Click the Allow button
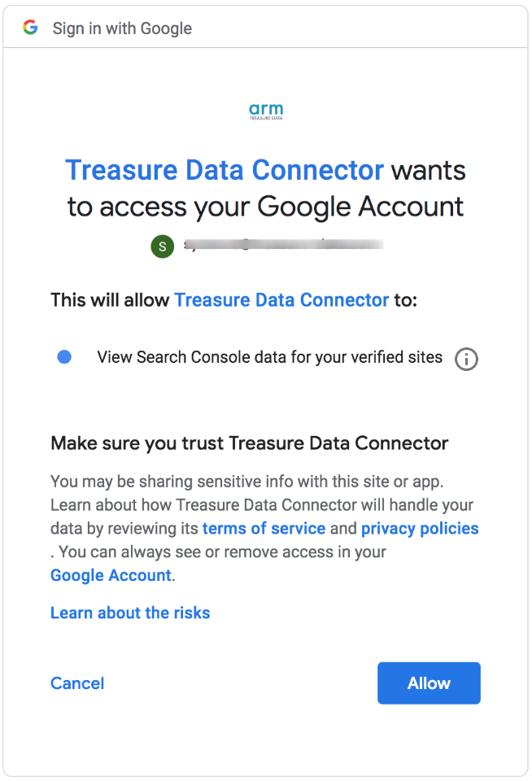The width and height of the screenshot is (532, 781). (429, 683)
